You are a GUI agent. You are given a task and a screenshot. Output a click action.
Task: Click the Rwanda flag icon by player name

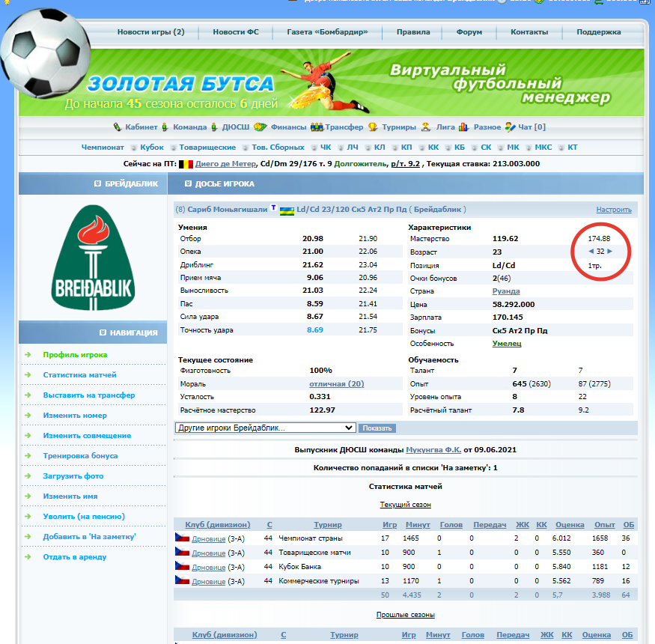point(286,210)
